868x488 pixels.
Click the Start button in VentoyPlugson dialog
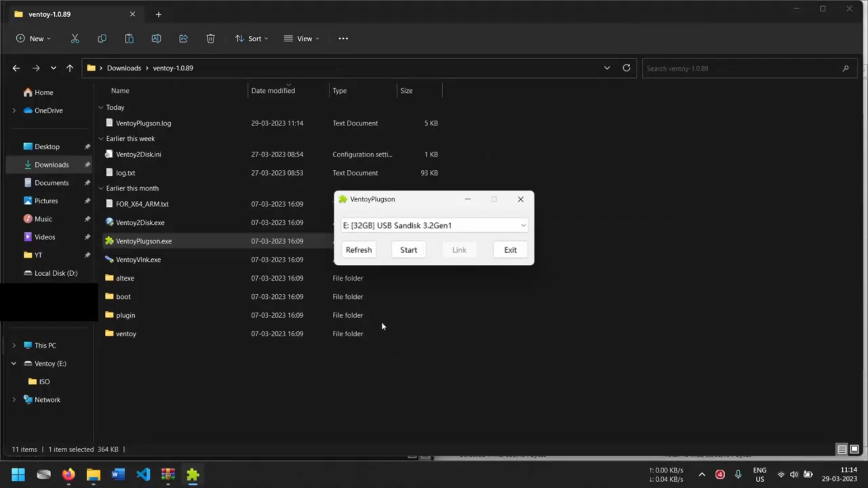pos(408,249)
